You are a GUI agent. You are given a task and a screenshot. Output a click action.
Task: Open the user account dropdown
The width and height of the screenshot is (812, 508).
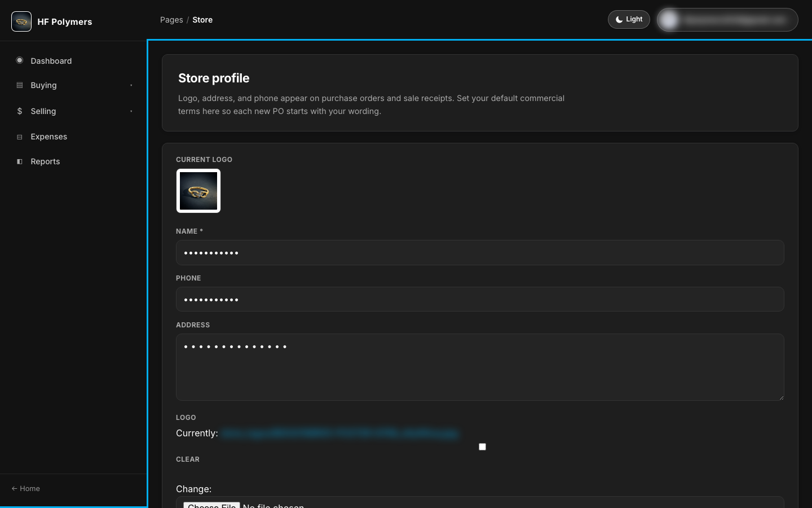tap(727, 20)
